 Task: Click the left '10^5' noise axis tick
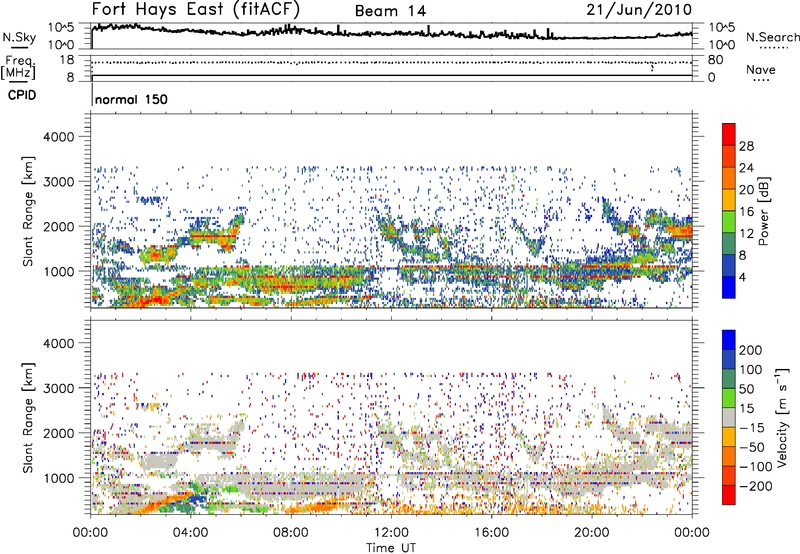[x=61, y=28]
